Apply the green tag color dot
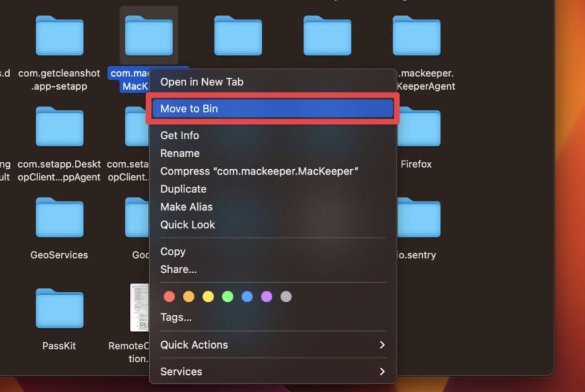Screen dimensions: 585x392 227,297
